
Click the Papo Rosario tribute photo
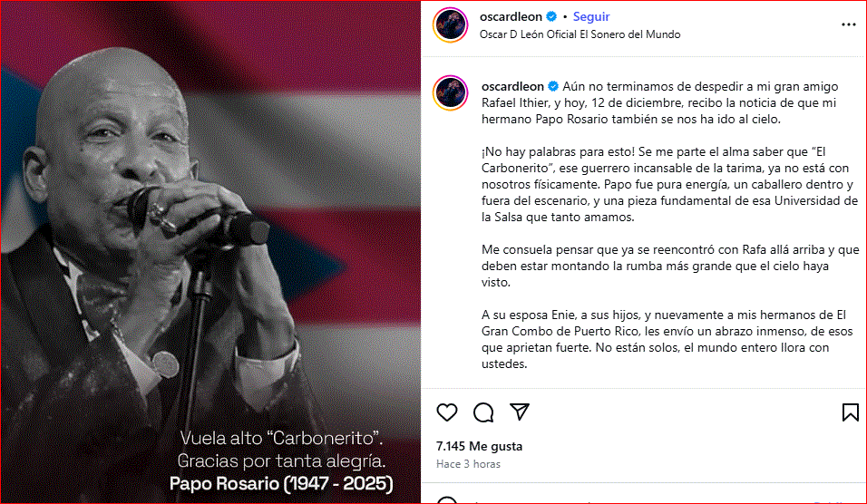[210, 252]
